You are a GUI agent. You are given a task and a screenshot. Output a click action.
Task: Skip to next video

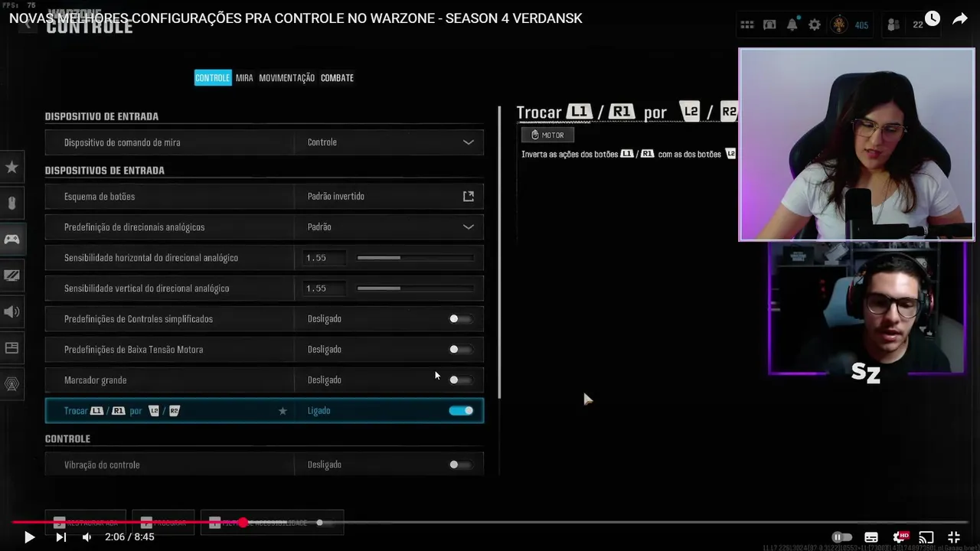(x=61, y=537)
